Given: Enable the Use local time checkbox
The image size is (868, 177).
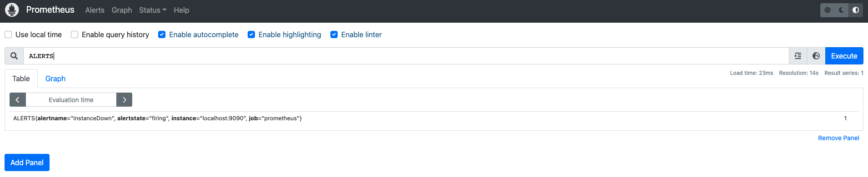Looking at the screenshot, I should click(8, 34).
